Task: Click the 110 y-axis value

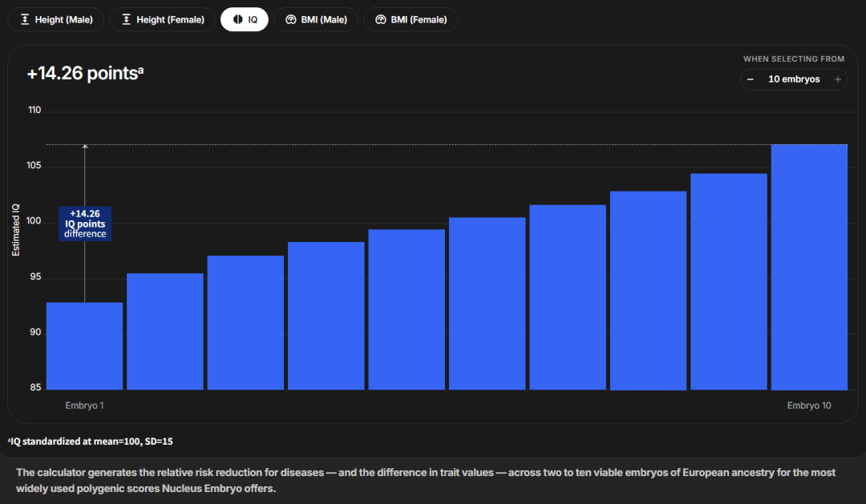Action: tap(34, 110)
